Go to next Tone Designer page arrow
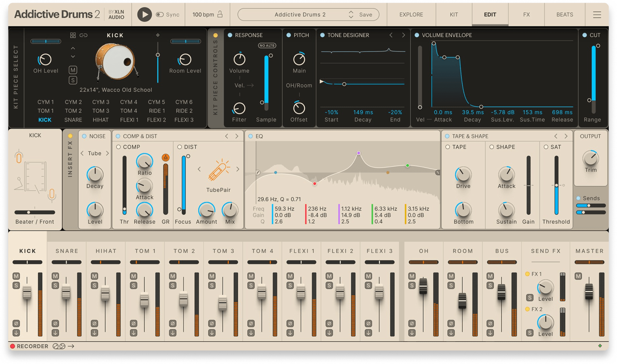The width and height of the screenshot is (617, 364). tap(403, 35)
